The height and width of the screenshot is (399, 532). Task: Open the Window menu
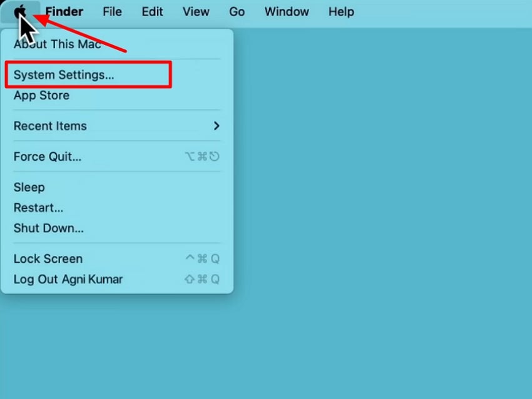(x=287, y=11)
